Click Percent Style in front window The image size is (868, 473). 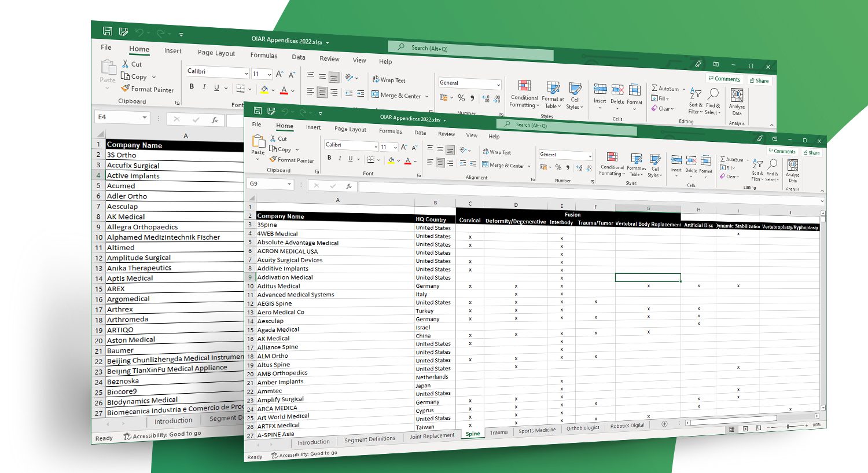558,168
